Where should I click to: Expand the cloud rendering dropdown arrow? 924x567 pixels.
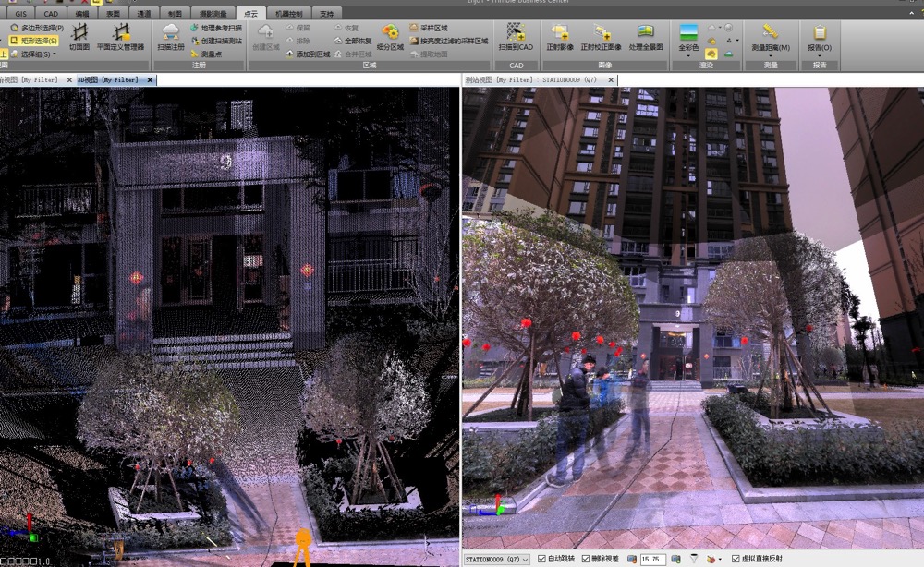(720, 28)
